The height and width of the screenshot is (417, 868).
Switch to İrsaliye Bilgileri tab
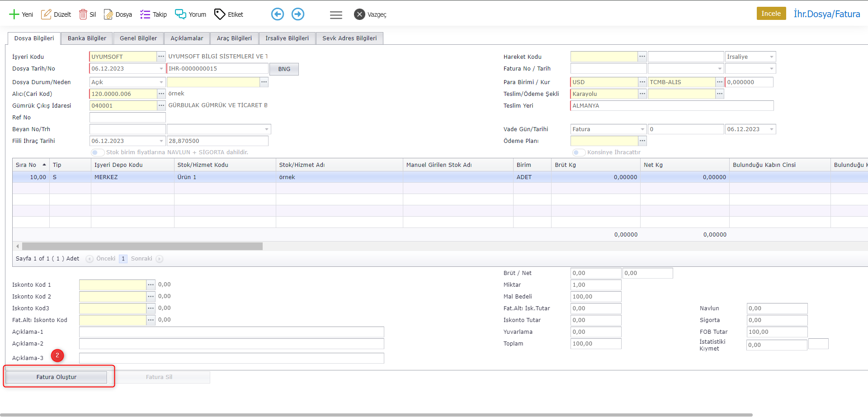click(287, 38)
